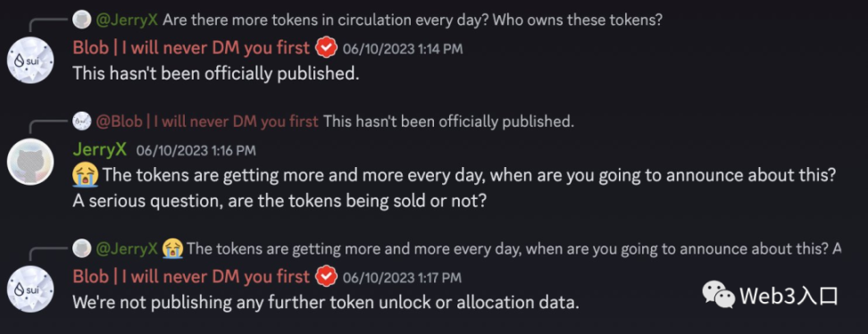Click the verified badge next to Blob at 1:14 PM
This screenshot has height=334, width=868.
coord(327,48)
